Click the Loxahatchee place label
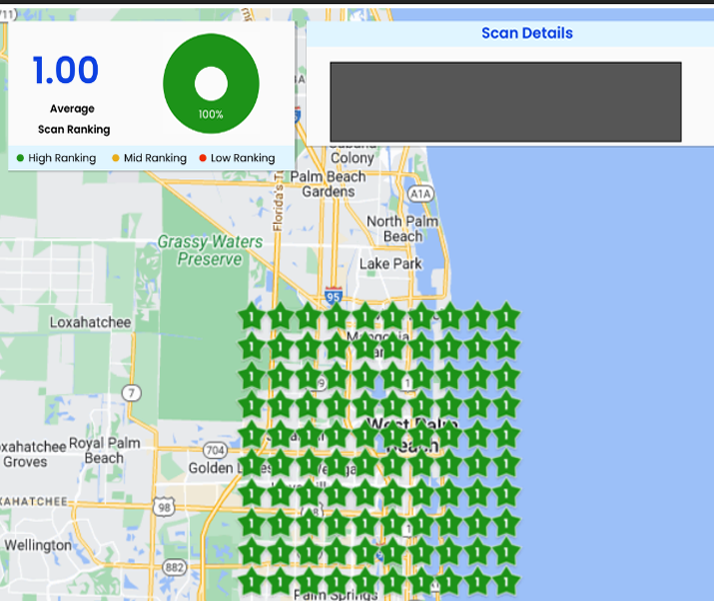Image resolution: width=715 pixels, height=601 pixels. (90, 323)
